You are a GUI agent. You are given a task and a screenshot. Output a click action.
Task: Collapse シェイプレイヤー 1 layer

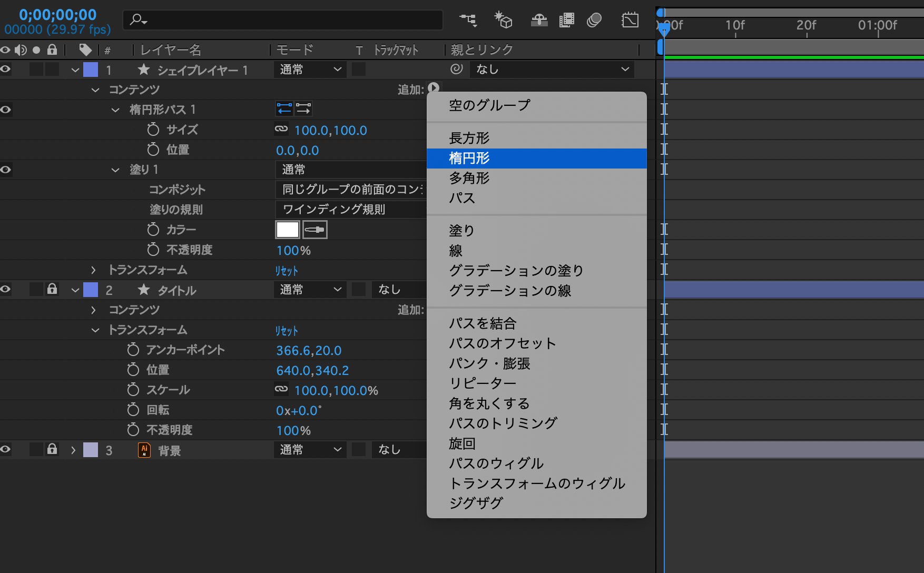(x=75, y=70)
